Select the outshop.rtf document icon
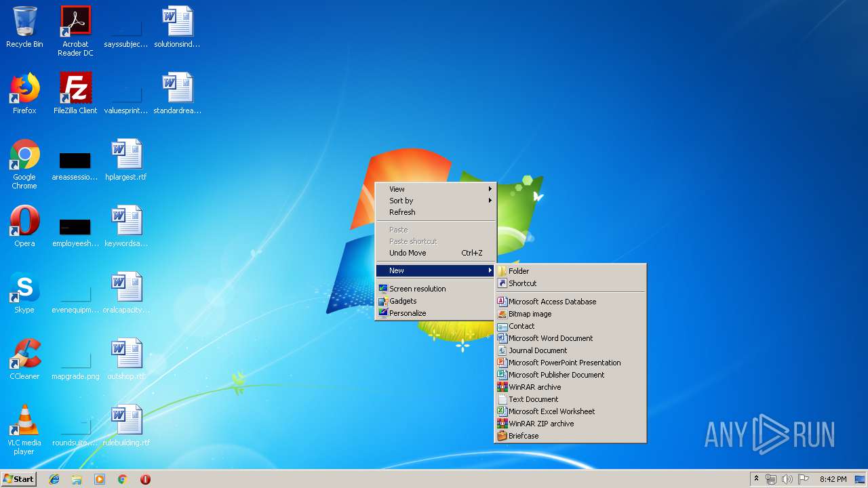Image resolution: width=868 pixels, height=488 pixels. click(126, 360)
